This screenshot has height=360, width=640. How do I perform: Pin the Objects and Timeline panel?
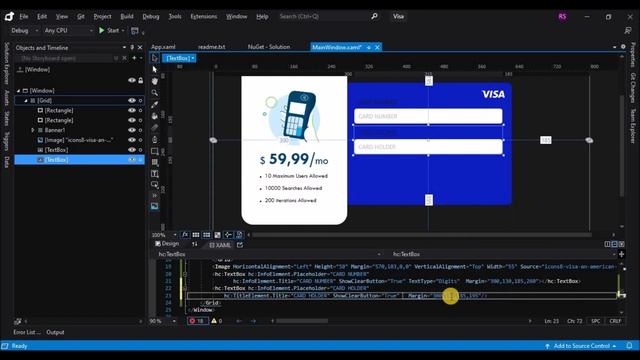pos(132,47)
